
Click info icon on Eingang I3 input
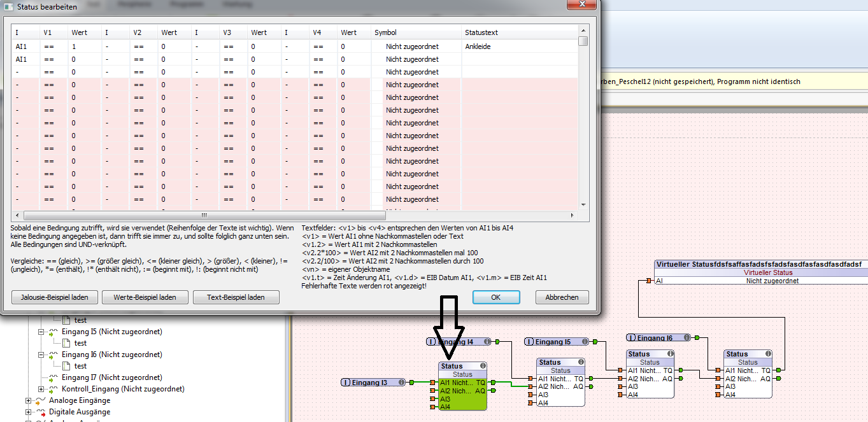tap(401, 383)
